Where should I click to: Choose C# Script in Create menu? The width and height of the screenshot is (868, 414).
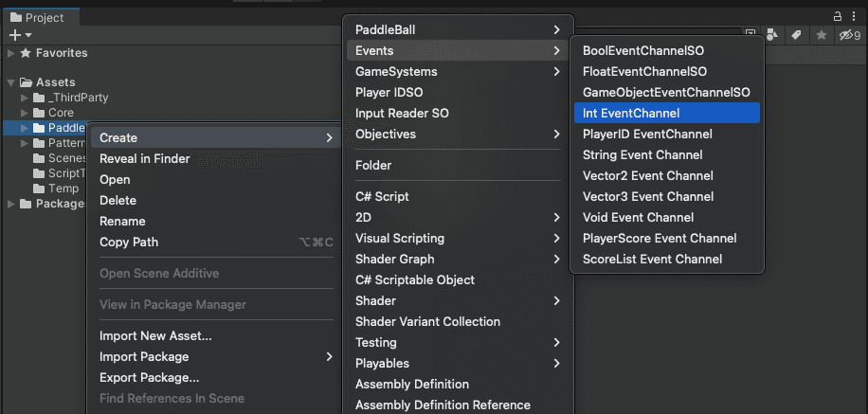click(x=382, y=196)
